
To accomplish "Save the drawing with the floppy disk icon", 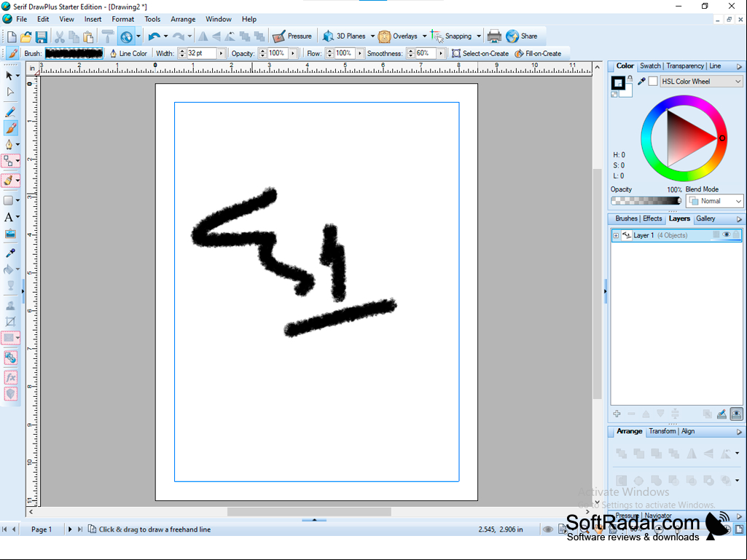I will click(42, 36).
